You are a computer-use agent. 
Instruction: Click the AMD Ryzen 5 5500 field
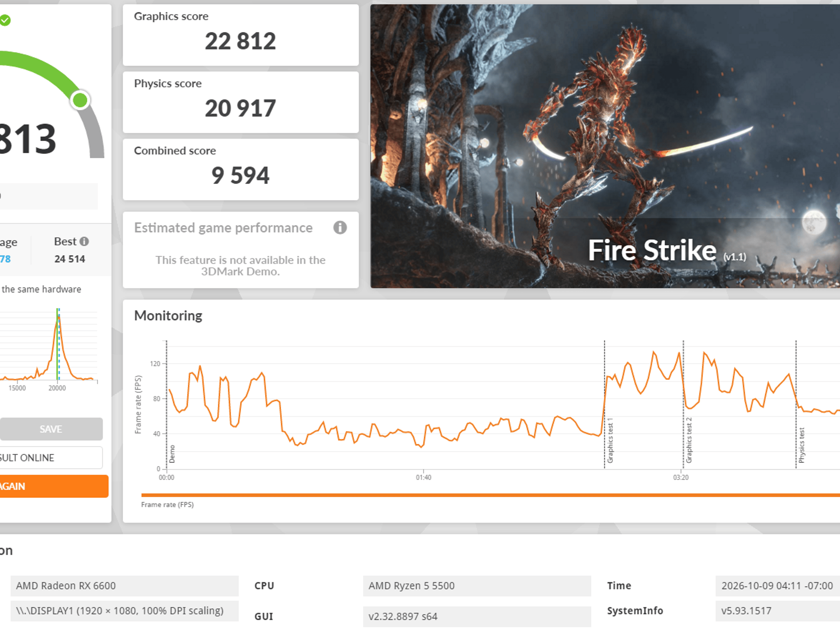[477, 586]
